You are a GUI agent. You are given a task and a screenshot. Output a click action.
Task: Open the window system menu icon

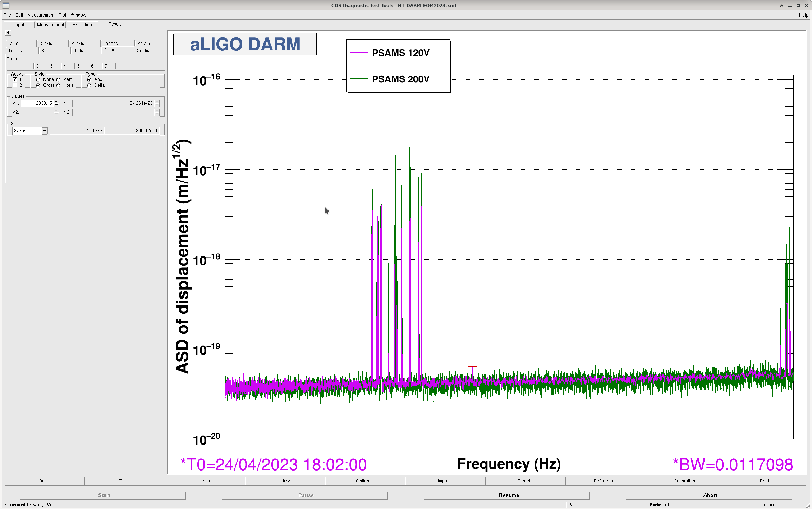point(6,5)
